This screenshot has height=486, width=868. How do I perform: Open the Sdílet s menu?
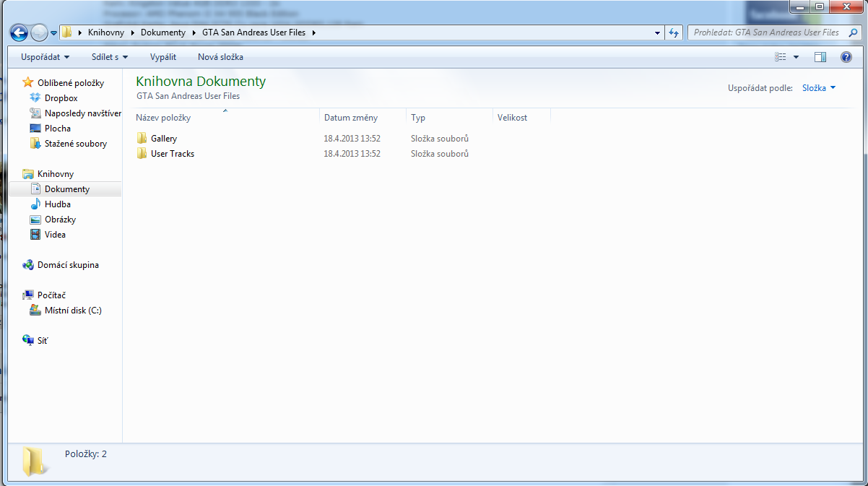click(110, 57)
